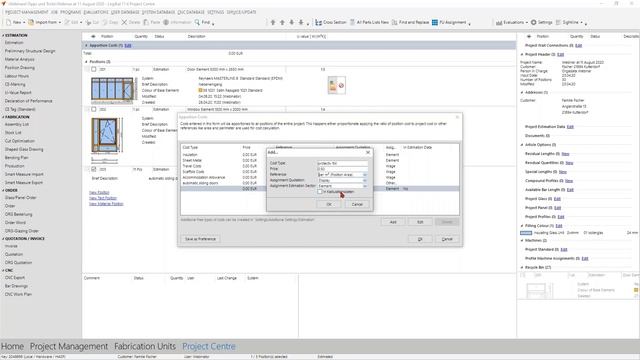The height and width of the screenshot is (360, 640).
Task: Click the Price input field
Action: point(342,169)
